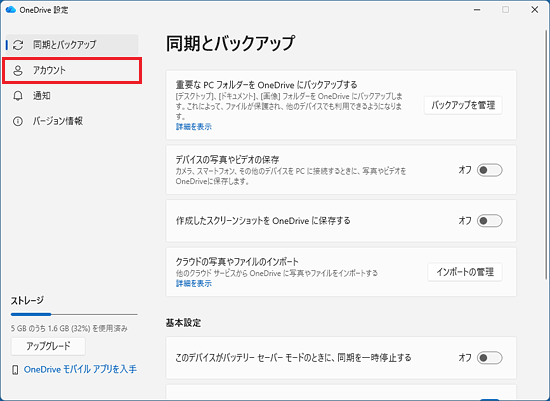Select the アカウント sidebar item

pyautogui.click(x=72, y=71)
